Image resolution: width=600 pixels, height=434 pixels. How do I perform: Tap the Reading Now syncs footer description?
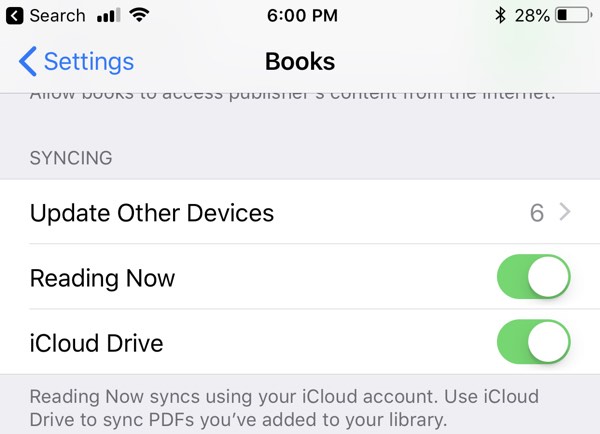284,408
